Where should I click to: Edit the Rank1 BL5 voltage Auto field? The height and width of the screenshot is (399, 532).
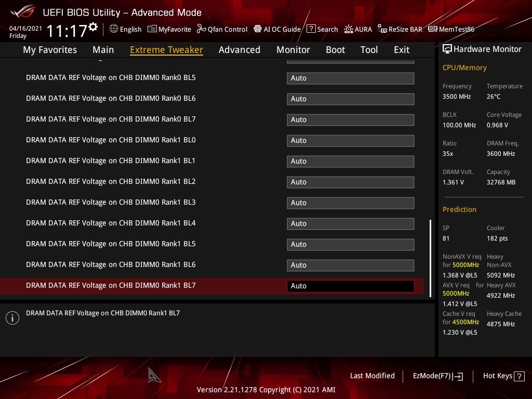point(351,244)
